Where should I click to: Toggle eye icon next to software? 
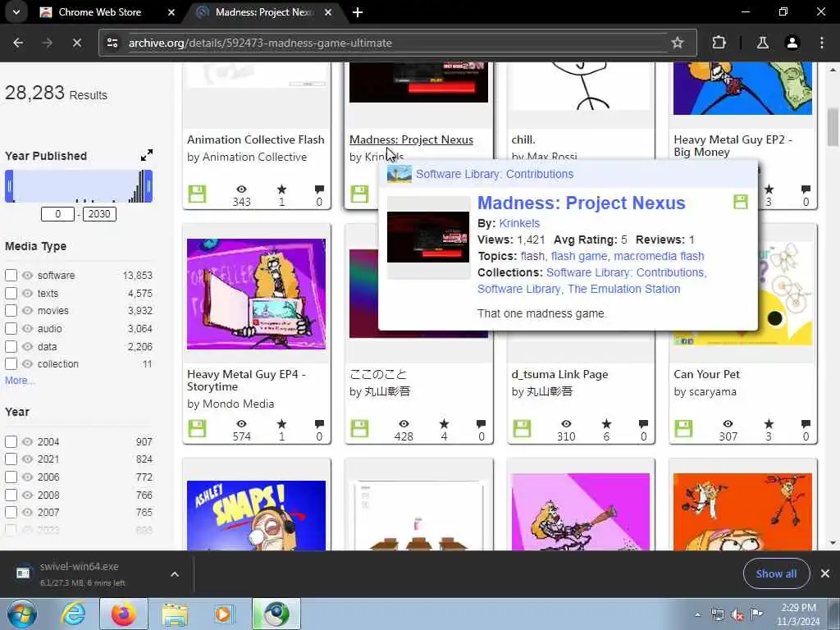(x=27, y=276)
